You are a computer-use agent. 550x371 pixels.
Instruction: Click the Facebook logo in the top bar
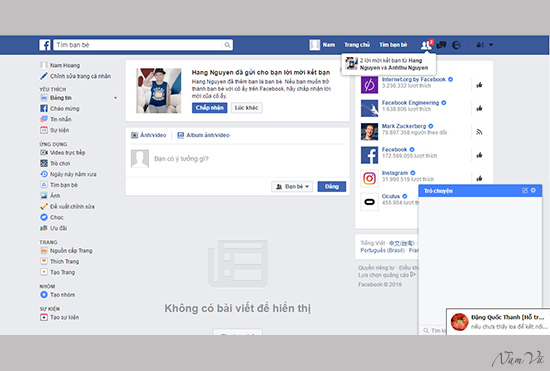[45, 45]
